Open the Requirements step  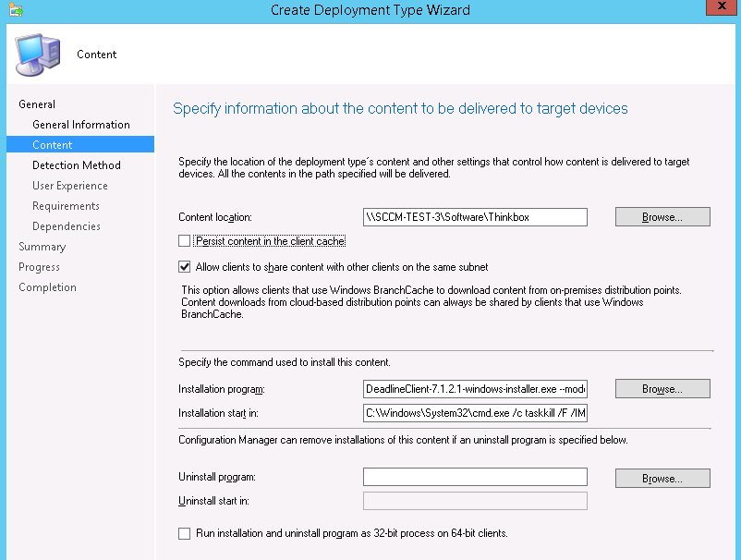pos(66,206)
